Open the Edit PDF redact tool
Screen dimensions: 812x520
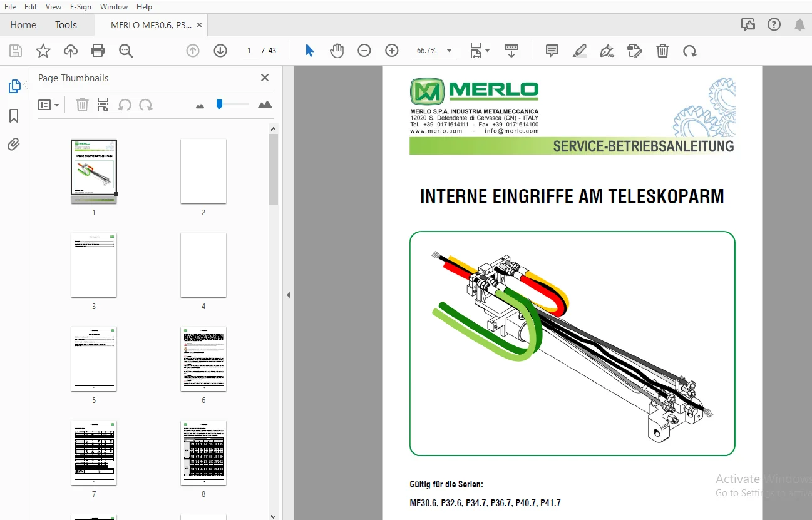coord(635,51)
